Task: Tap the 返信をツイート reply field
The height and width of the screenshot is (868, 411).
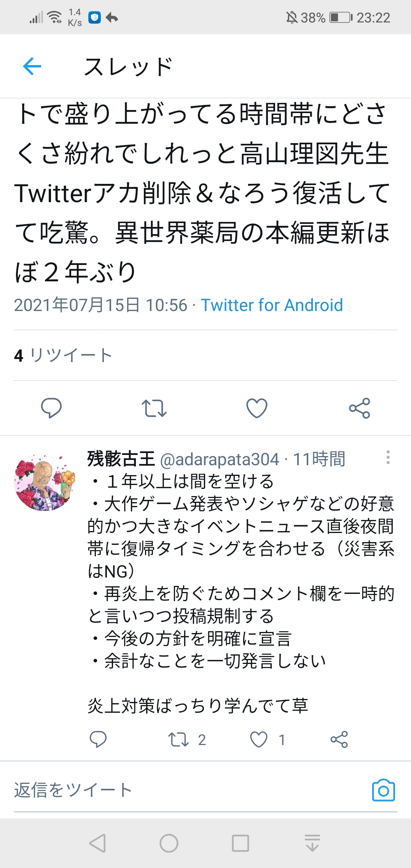Action: click(x=190, y=790)
